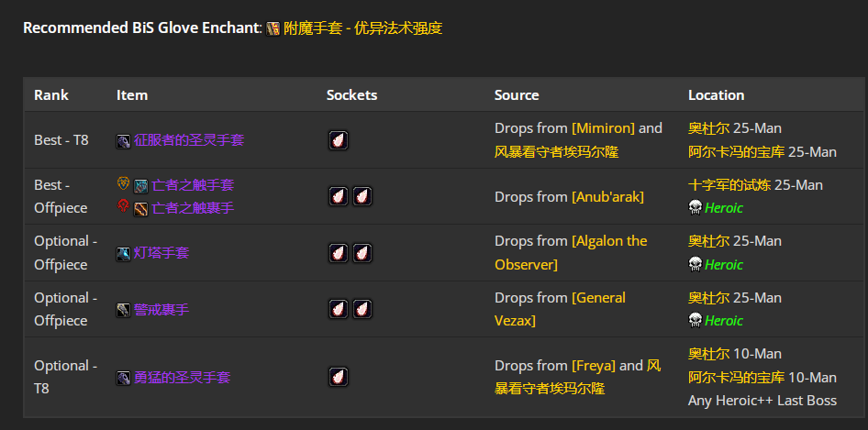Click the heroic skull icon in Anub'arak row
Viewport: 868px width, 430px height.
pos(695,208)
